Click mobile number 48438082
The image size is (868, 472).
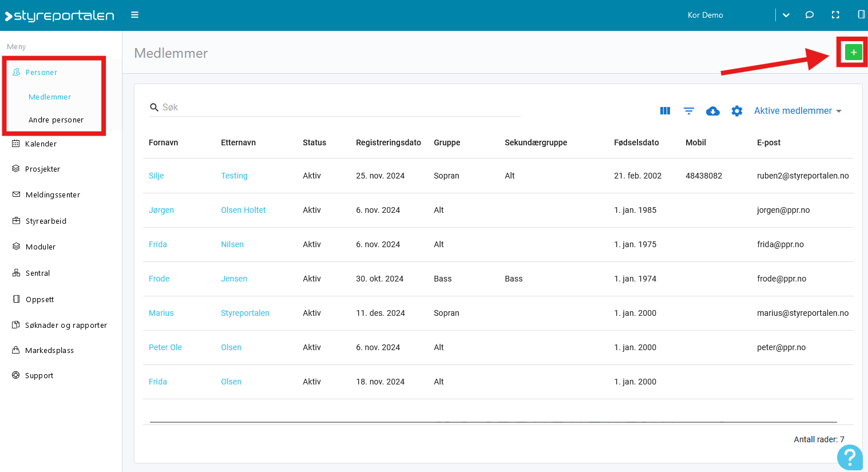(x=704, y=176)
